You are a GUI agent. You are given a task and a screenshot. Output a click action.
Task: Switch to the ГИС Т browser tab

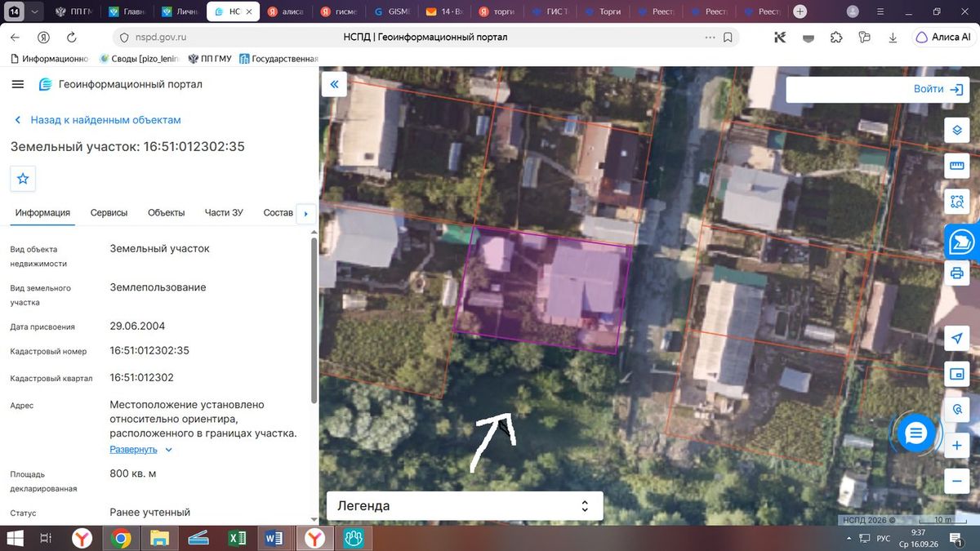(549, 12)
